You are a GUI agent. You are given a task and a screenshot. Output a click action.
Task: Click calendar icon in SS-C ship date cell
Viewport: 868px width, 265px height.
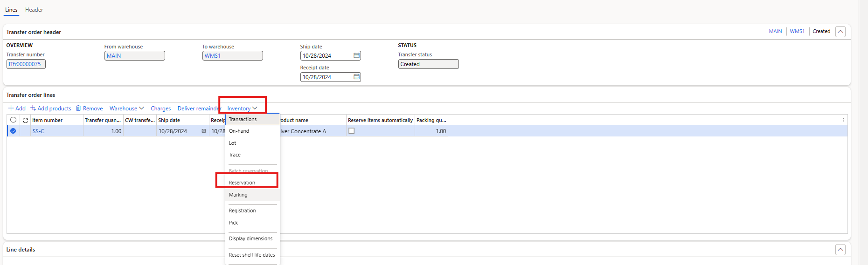click(203, 131)
